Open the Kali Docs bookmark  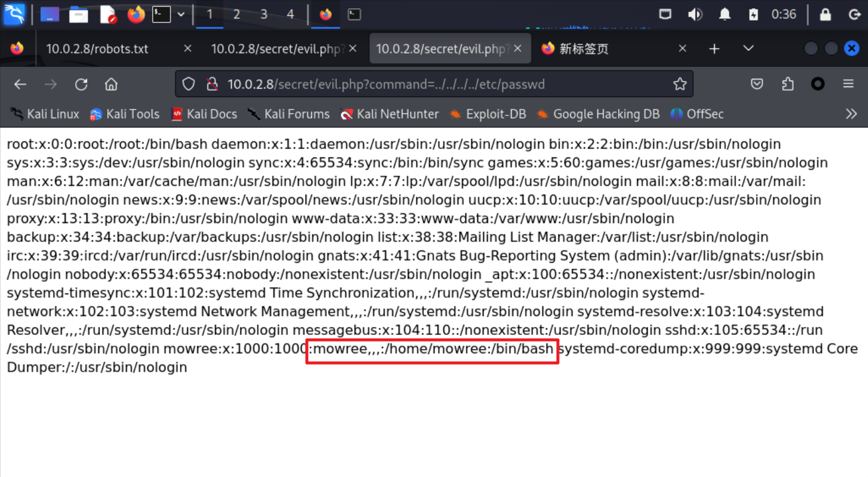pos(204,114)
